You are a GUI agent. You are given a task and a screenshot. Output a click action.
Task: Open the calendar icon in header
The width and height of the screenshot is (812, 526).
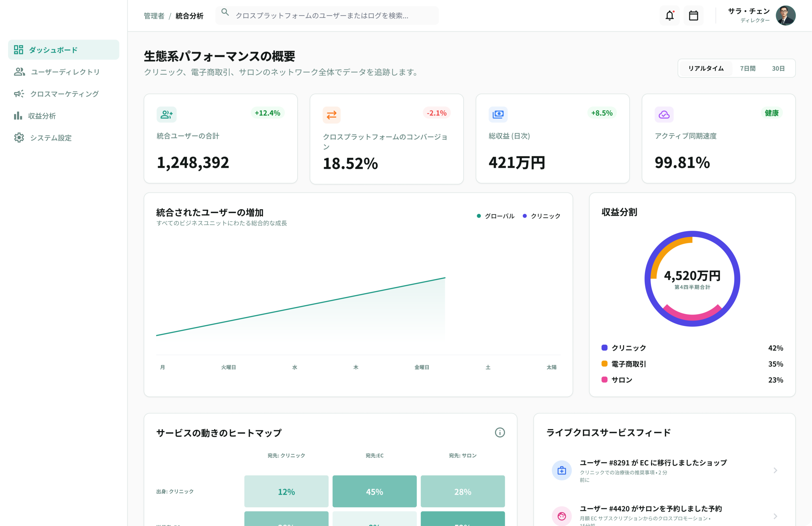693,15
